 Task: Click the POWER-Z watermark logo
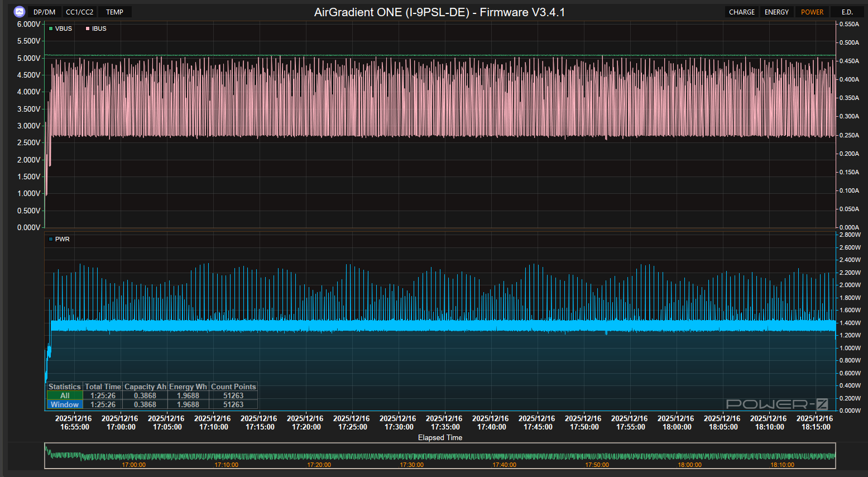pyautogui.click(x=776, y=404)
